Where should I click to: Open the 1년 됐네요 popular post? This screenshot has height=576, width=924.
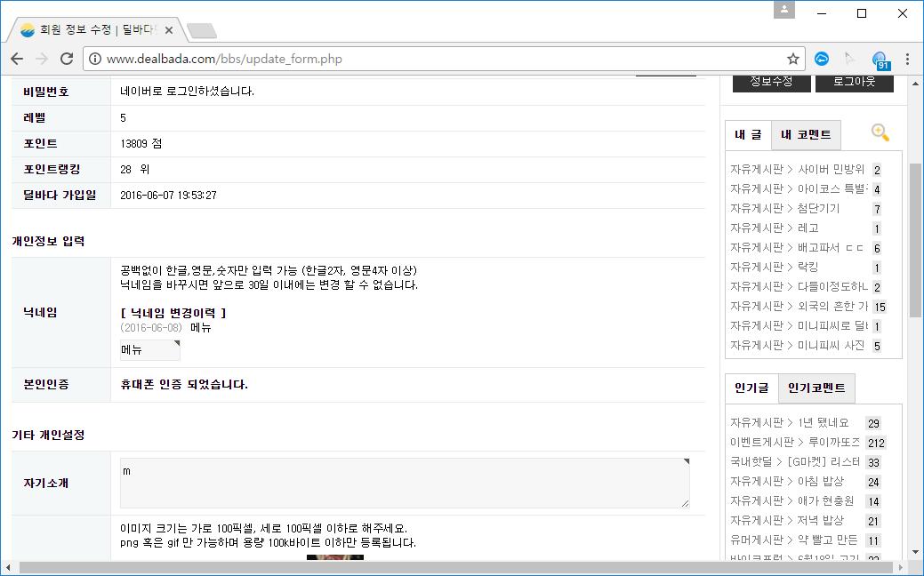pos(823,422)
